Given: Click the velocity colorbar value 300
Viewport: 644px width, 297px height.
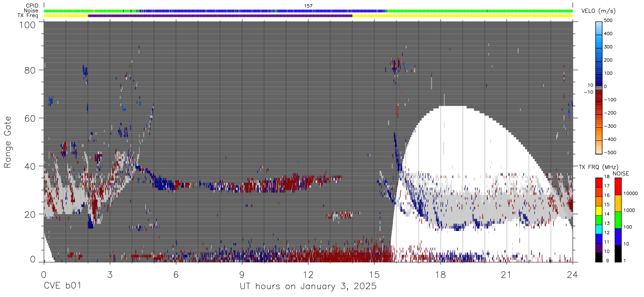Looking at the screenshot, I should [608, 47].
